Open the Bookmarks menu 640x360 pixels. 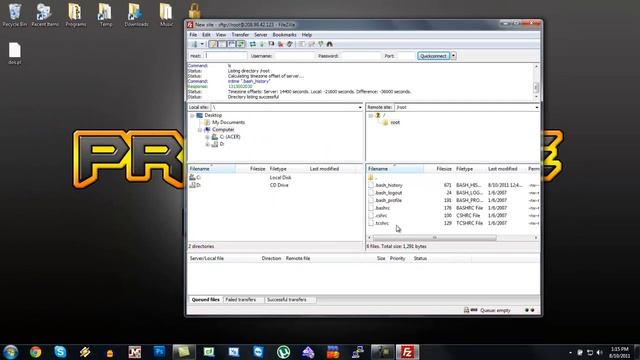point(284,35)
